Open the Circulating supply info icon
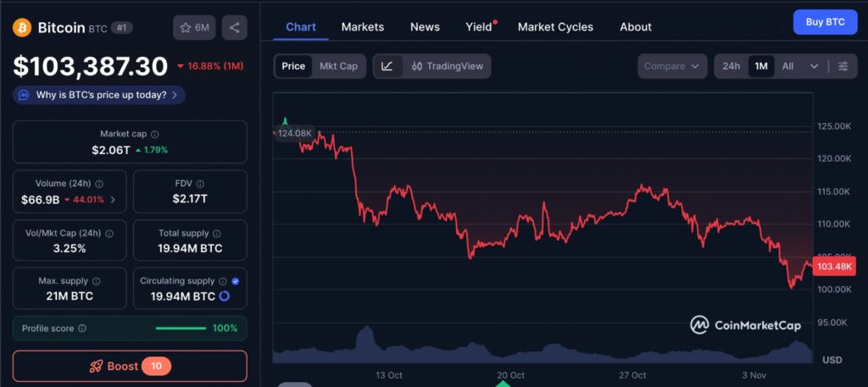The image size is (868, 387). [x=223, y=281]
